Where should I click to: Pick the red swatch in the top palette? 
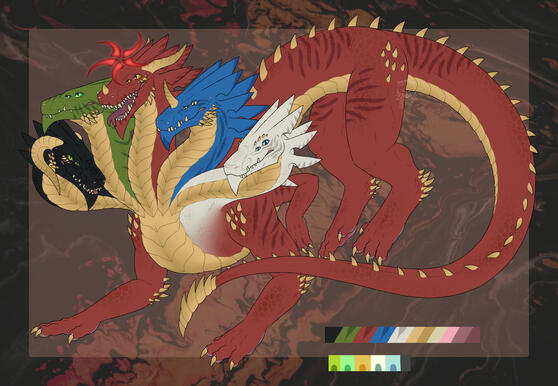tap(365, 335)
